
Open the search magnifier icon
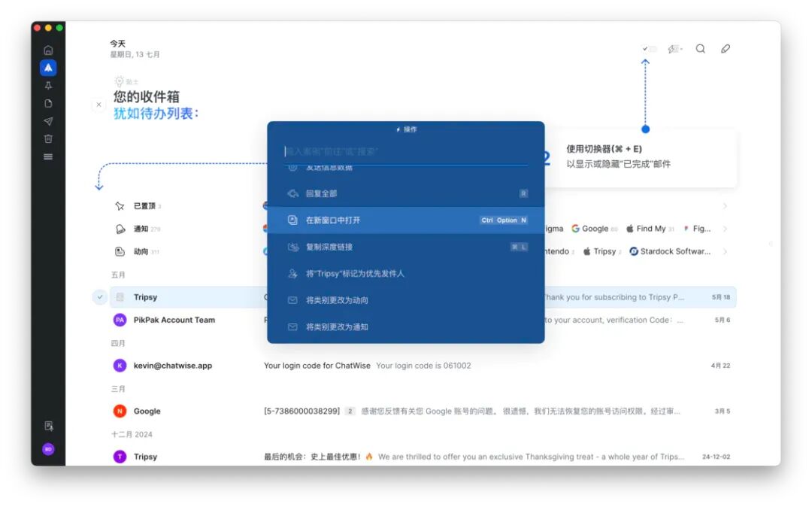click(x=700, y=49)
